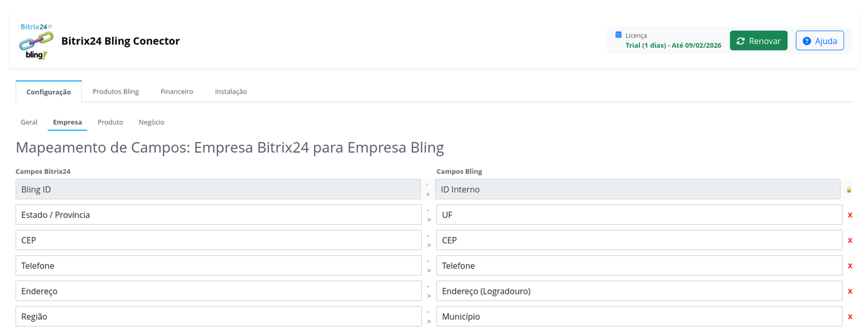Viewport: 868px width, 330px height.
Task: Click the Bitrix24 Bling chain logo
Action: [36, 41]
